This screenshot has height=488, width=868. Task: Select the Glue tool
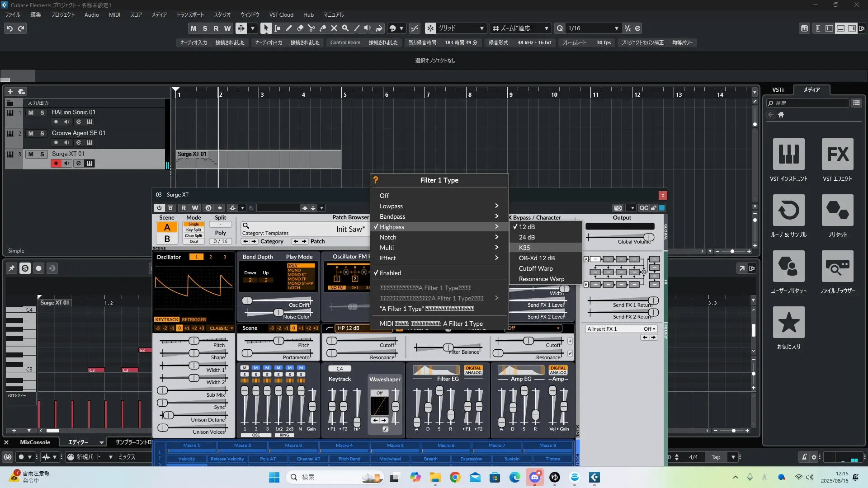322,28
